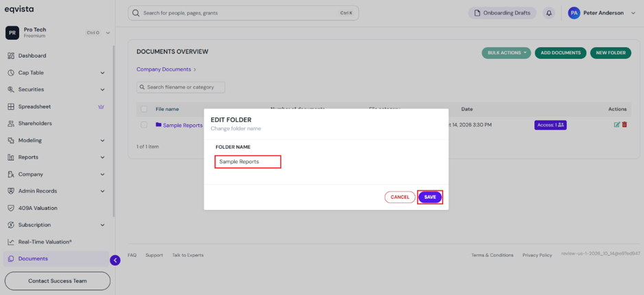Open notifications bell icon

coord(549,13)
